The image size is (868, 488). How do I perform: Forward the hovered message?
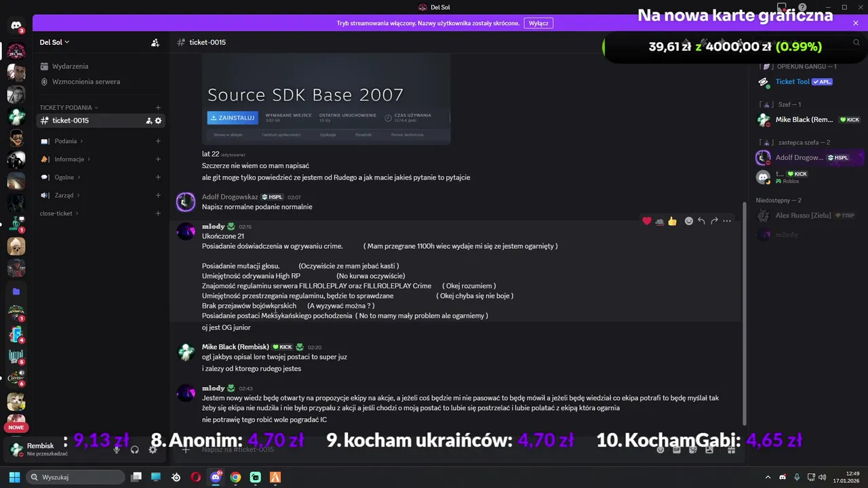click(715, 221)
